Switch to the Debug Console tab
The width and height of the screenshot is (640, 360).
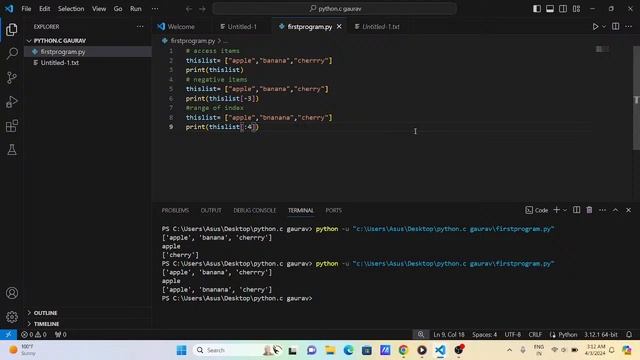coord(255,211)
